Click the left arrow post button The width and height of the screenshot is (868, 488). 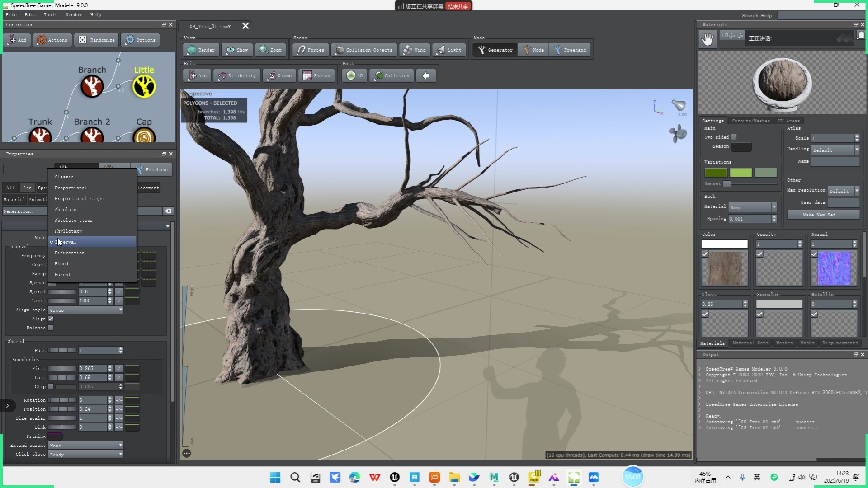pyautogui.click(x=426, y=76)
